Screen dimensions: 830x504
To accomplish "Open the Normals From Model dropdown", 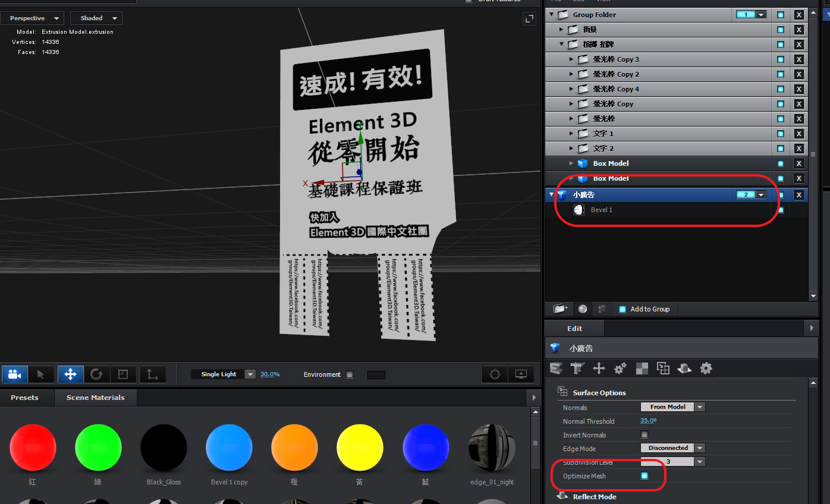I will pyautogui.click(x=673, y=407).
